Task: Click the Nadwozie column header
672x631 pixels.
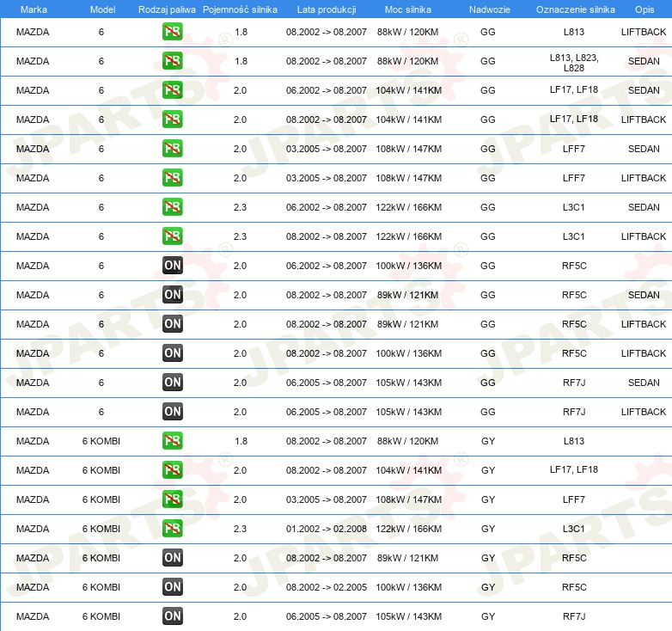Action: coord(488,9)
